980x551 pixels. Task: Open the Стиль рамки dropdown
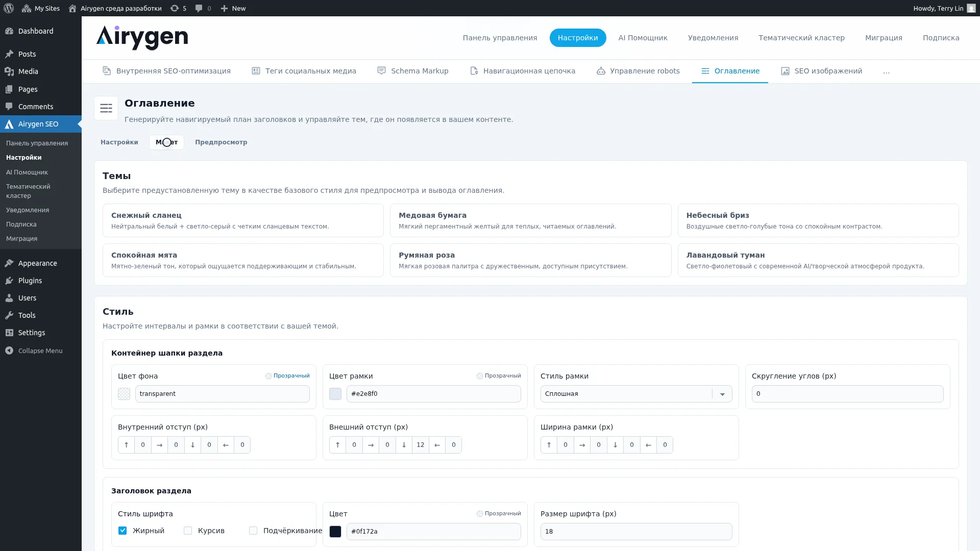pyautogui.click(x=636, y=394)
